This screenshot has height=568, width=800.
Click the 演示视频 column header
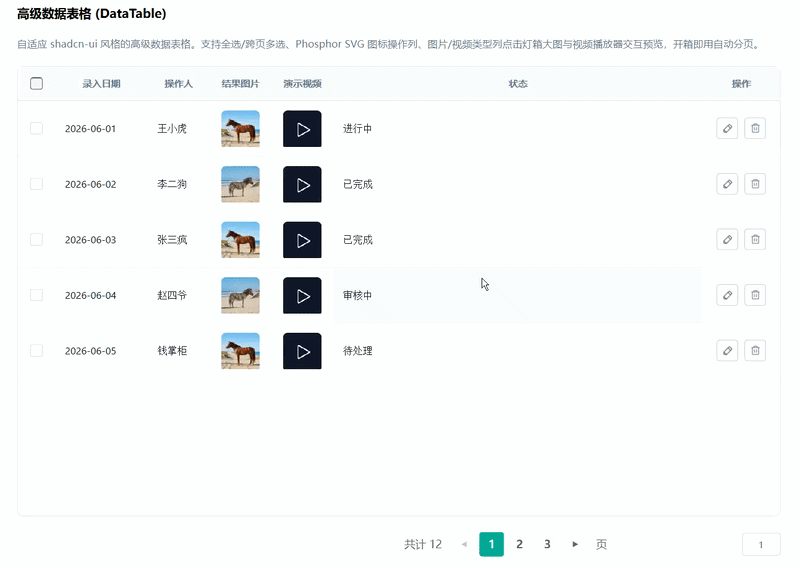point(303,84)
